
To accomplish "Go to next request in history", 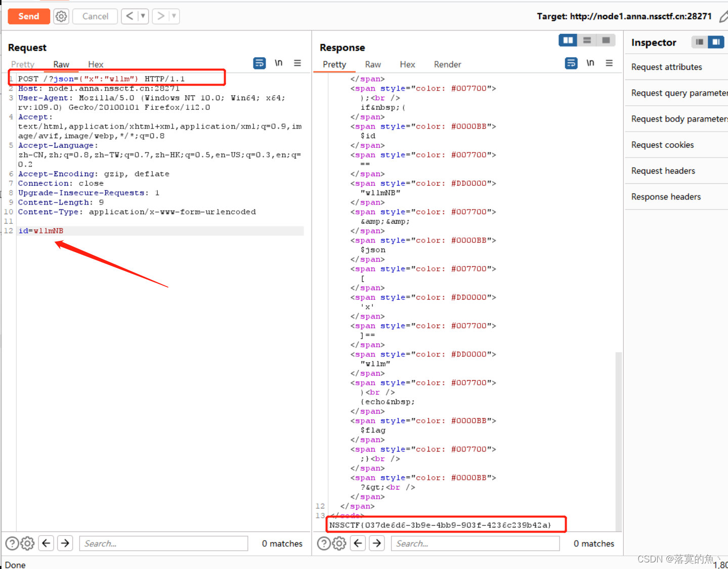I will (x=161, y=16).
